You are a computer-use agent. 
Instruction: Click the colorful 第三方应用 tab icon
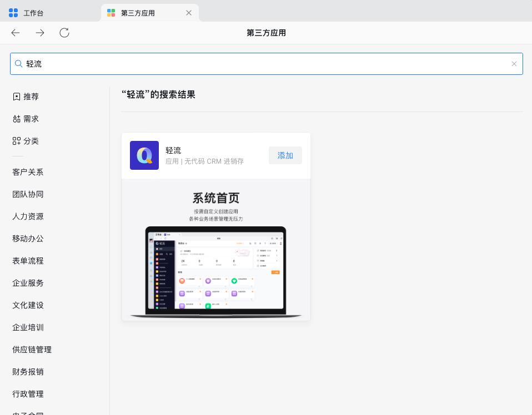111,13
